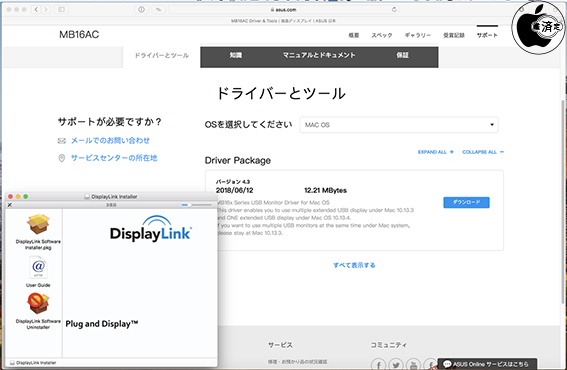
Task: Click the 2018/06/12 release date text
Action: (234, 190)
